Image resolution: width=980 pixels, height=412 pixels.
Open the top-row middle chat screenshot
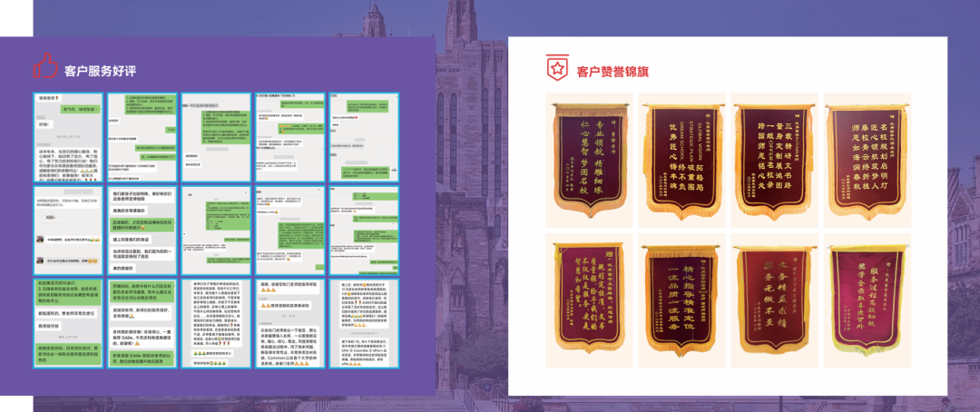(x=216, y=137)
